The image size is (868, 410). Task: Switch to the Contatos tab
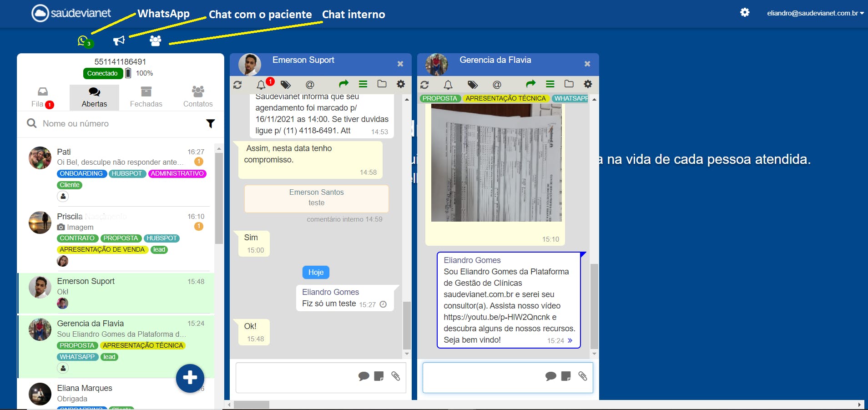tap(198, 97)
